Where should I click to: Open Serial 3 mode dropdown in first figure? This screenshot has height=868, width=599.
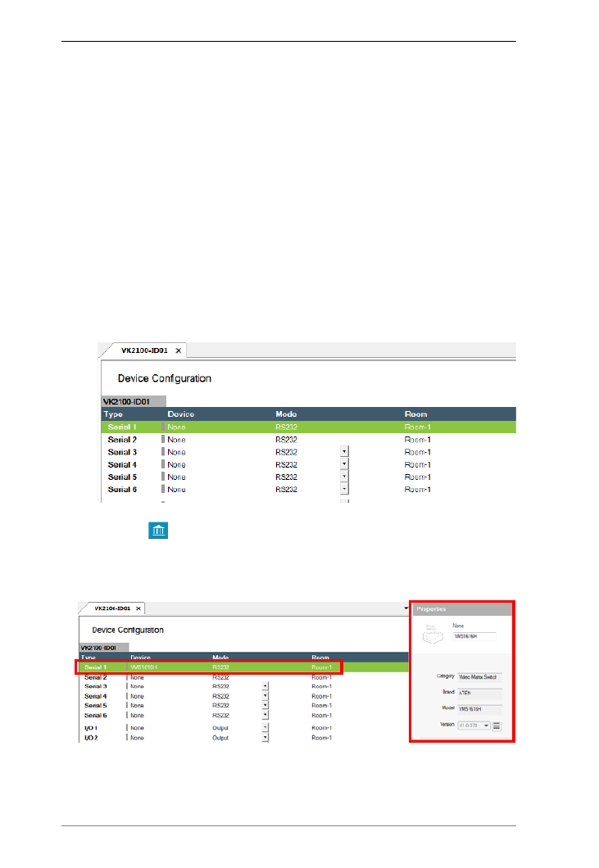click(x=344, y=452)
